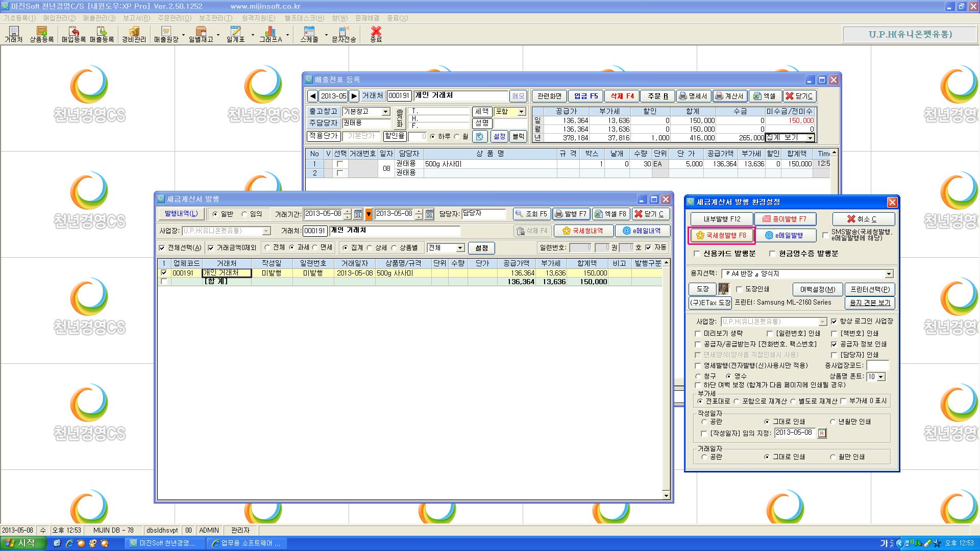The height and width of the screenshot is (551, 980).
Task: Open the calendar icon after end date 2013-05-08
Action: 429,214
